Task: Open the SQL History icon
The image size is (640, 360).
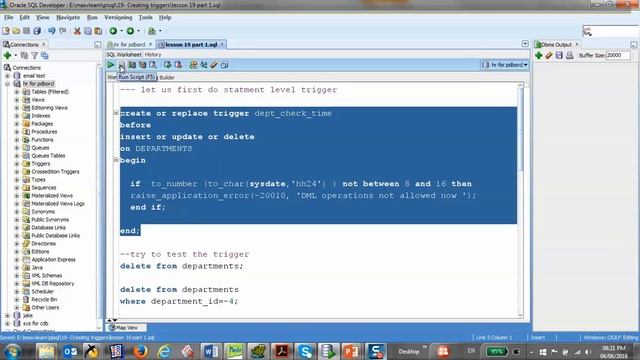Action: tap(224, 65)
